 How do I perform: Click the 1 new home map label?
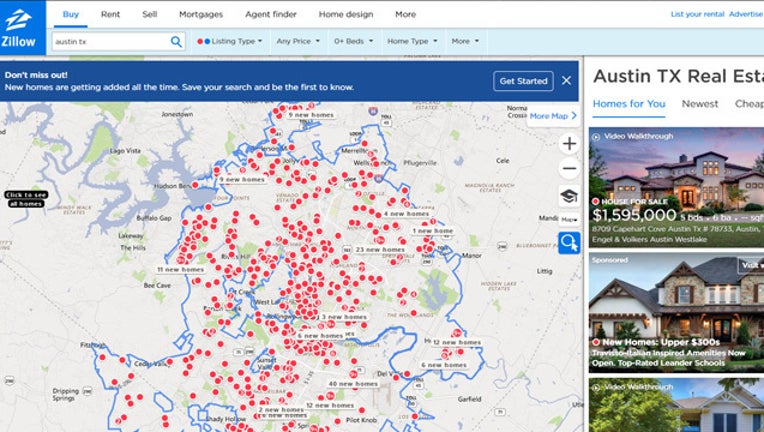coord(433,231)
